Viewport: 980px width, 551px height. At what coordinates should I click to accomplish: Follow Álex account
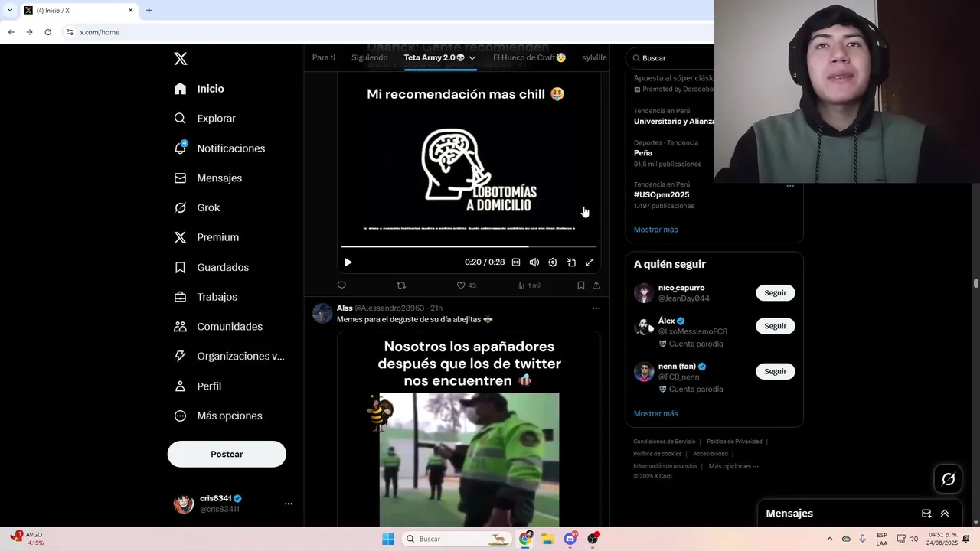point(776,326)
